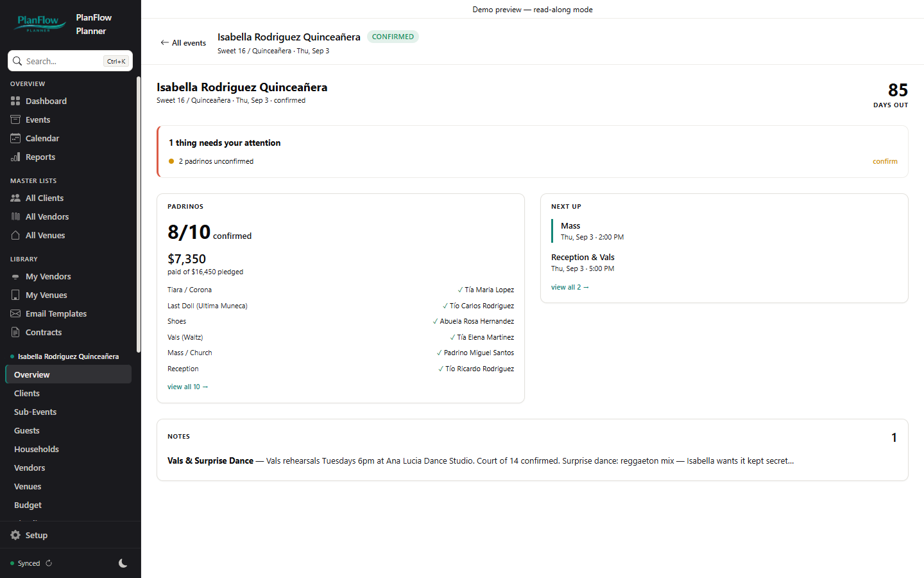924x578 pixels.
Task: Click the Reports bar chart icon
Action: [x=15, y=157]
